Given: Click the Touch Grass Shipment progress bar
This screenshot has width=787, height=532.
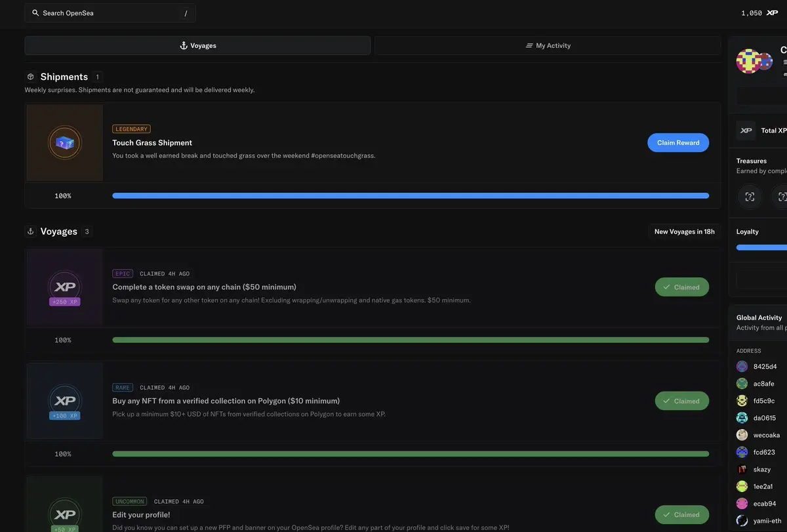Looking at the screenshot, I should [x=411, y=195].
